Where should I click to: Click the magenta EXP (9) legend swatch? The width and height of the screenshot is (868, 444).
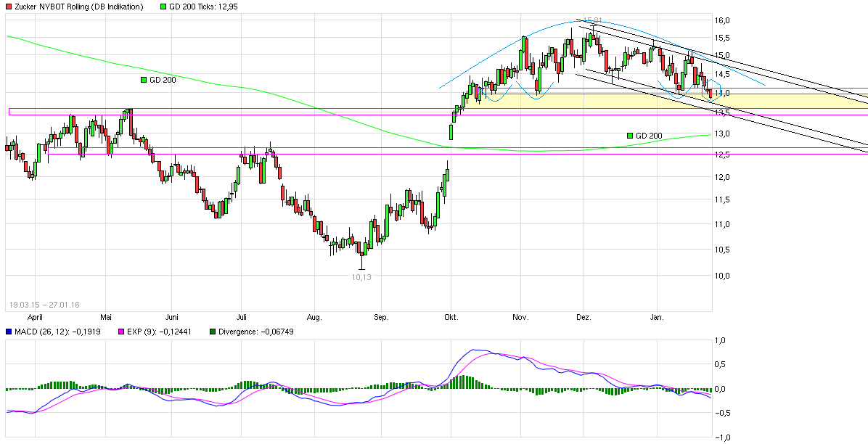point(122,332)
